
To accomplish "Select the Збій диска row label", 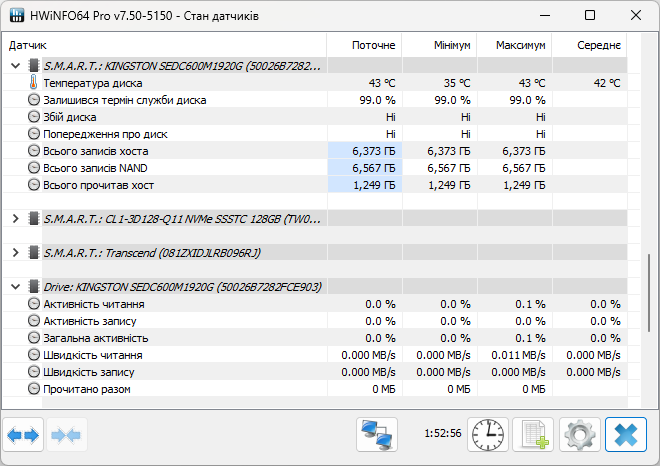I will pos(70,117).
